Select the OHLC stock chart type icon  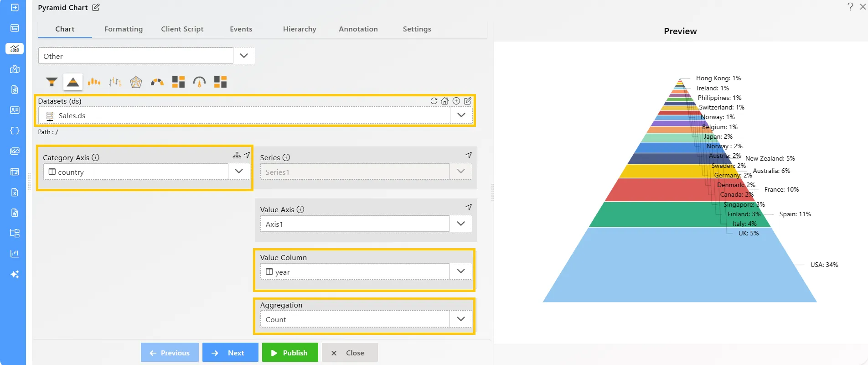[115, 82]
